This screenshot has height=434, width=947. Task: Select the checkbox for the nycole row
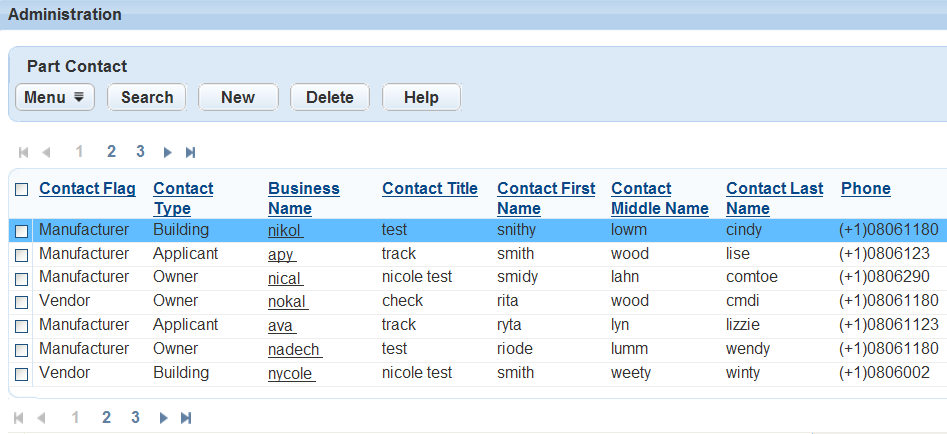[22, 374]
